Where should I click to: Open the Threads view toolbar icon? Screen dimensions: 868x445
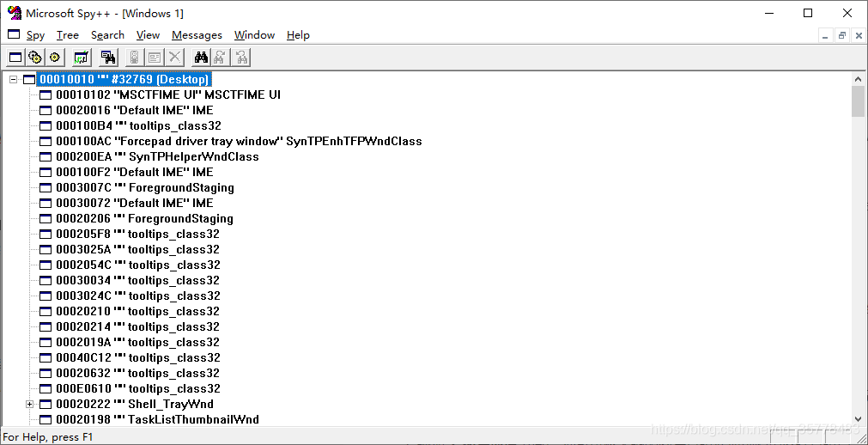(x=54, y=57)
